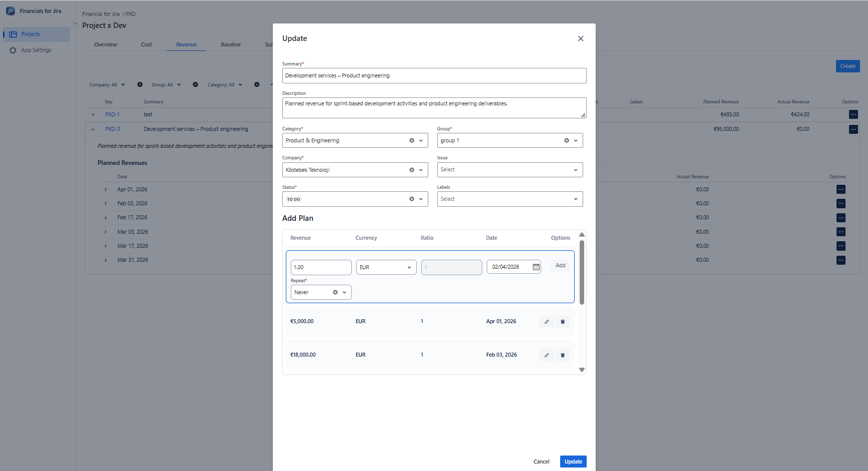Open the calendar date picker icon
This screenshot has height=471, width=868.
tap(536, 267)
